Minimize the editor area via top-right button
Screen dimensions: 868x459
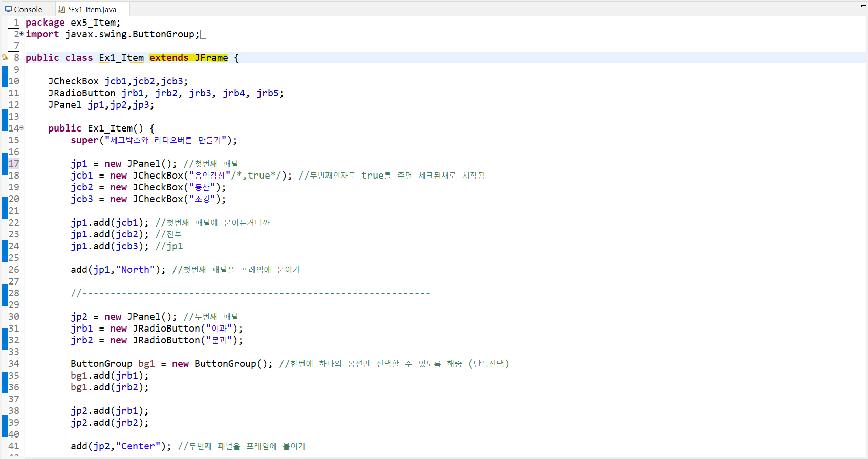(863, 6)
